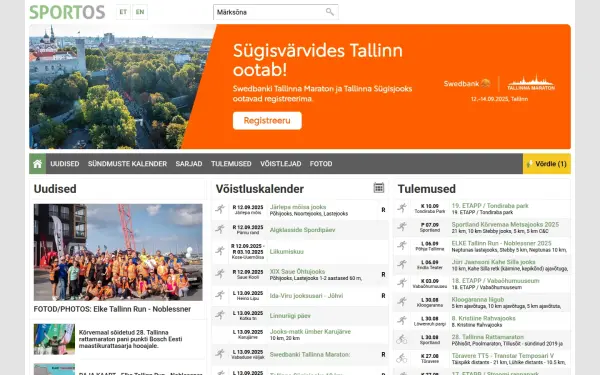Screen dimensions: 600x375
Task: Switch language to ET
Action: pyautogui.click(x=123, y=12)
